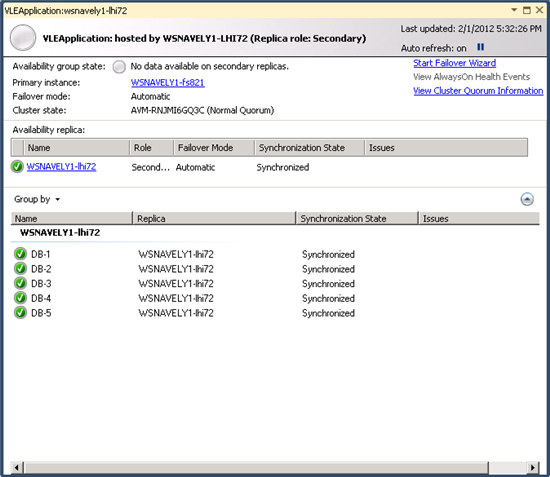This screenshot has width=550, height=477.
Task: Open View Cluster Quorum Information link
Action: [x=478, y=91]
